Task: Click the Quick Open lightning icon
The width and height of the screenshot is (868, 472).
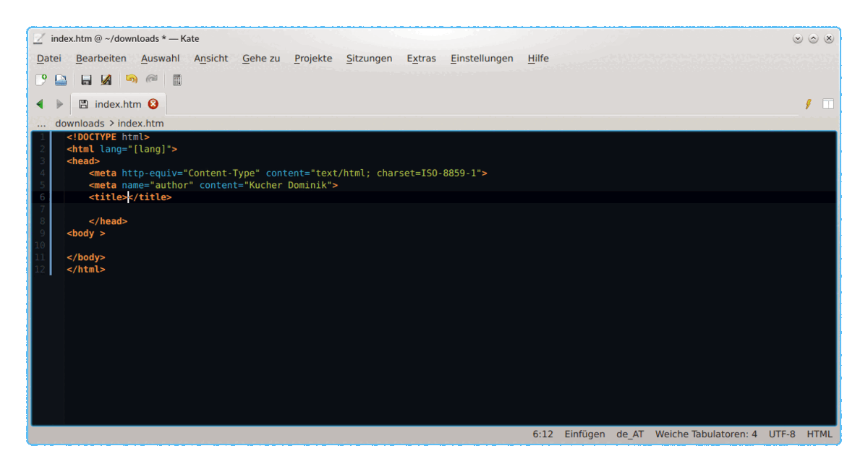Action: (809, 104)
